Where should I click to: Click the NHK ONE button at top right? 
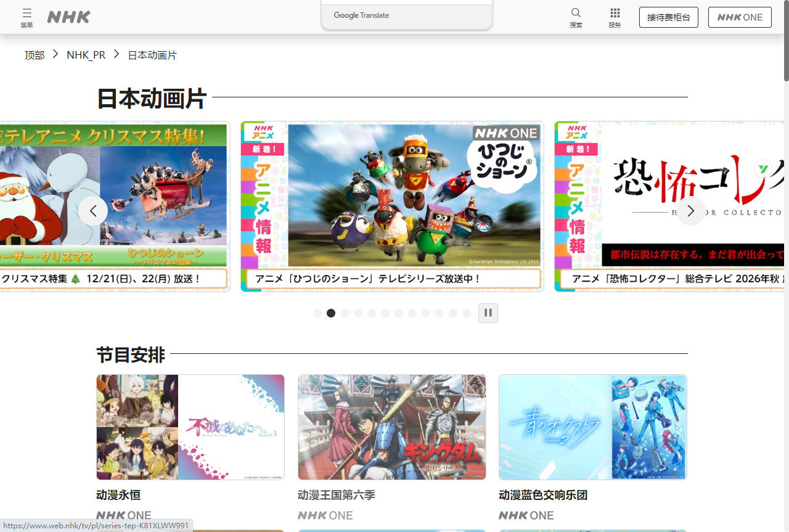[x=740, y=17]
